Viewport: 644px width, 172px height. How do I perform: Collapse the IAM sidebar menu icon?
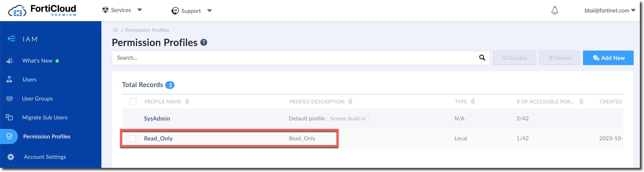11,39
